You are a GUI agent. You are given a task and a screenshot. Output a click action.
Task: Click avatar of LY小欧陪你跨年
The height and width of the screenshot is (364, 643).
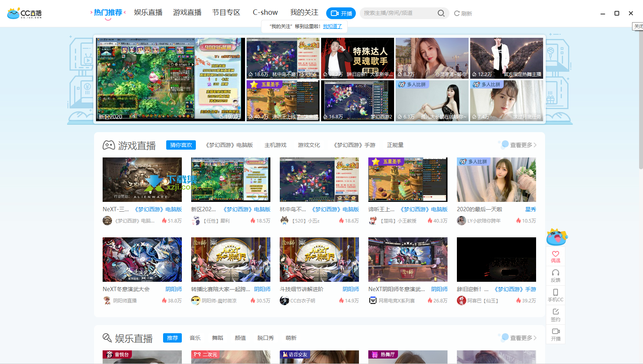pyautogui.click(x=461, y=221)
